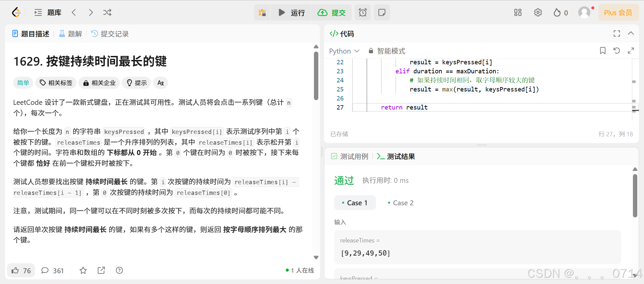Click description scroll up arrow

point(316,47)
